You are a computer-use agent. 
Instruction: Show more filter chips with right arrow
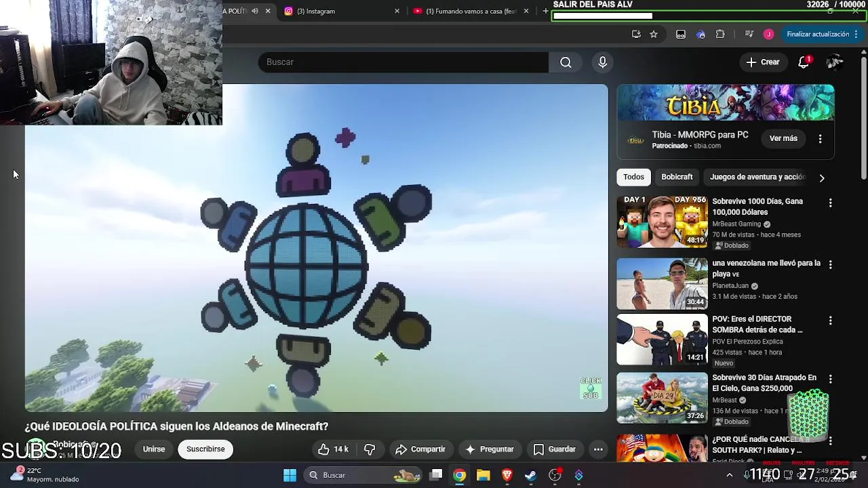822,178
